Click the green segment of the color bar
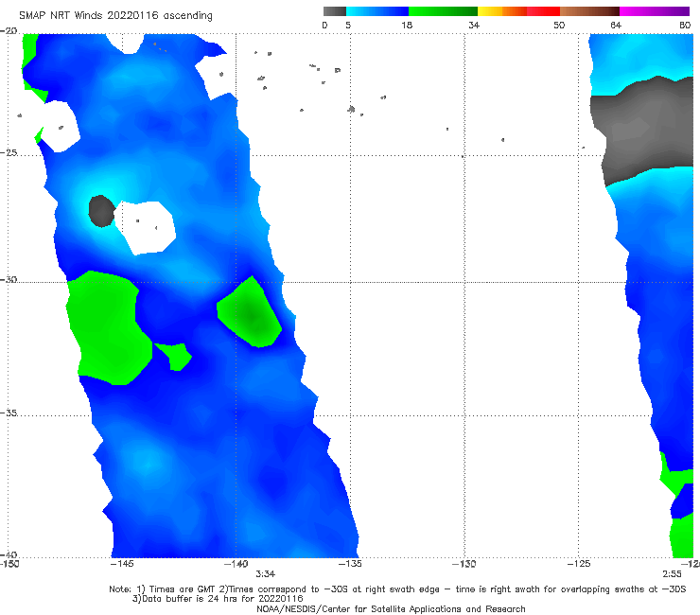This screenshot has width=700, height=615. tap(444, 11)
